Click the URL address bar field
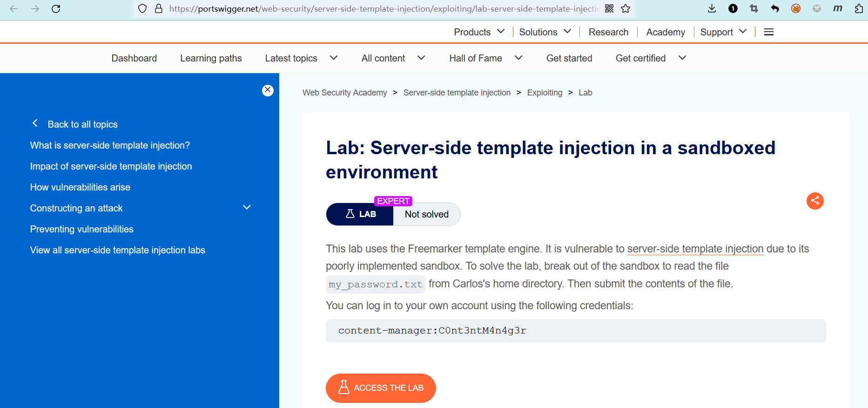The image size is (868, 408). [382, 9]
